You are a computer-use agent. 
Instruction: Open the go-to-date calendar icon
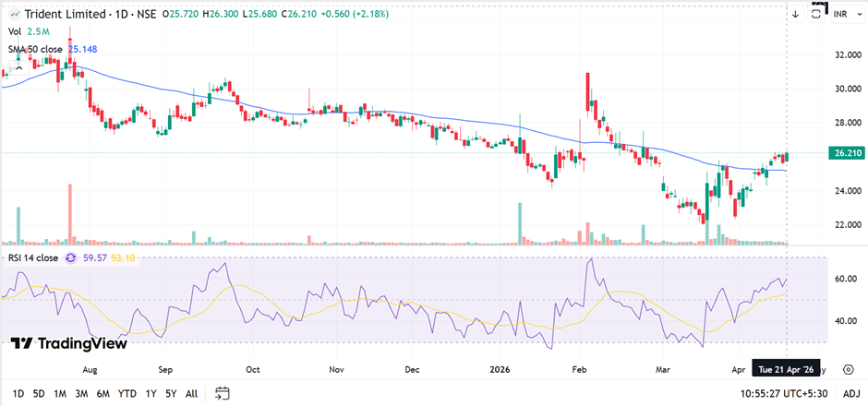[x=222, y=393]
